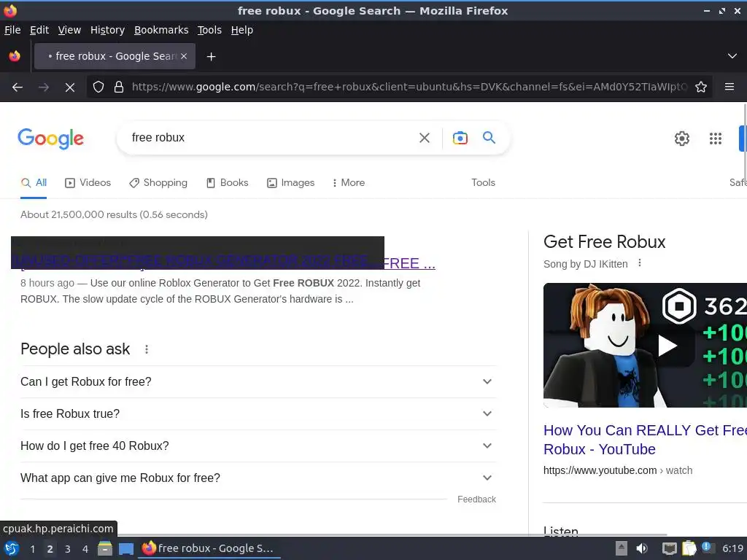This screenshot has height=560, width=747.
Task: Switch to Videos results
Action: coord(88,183)
